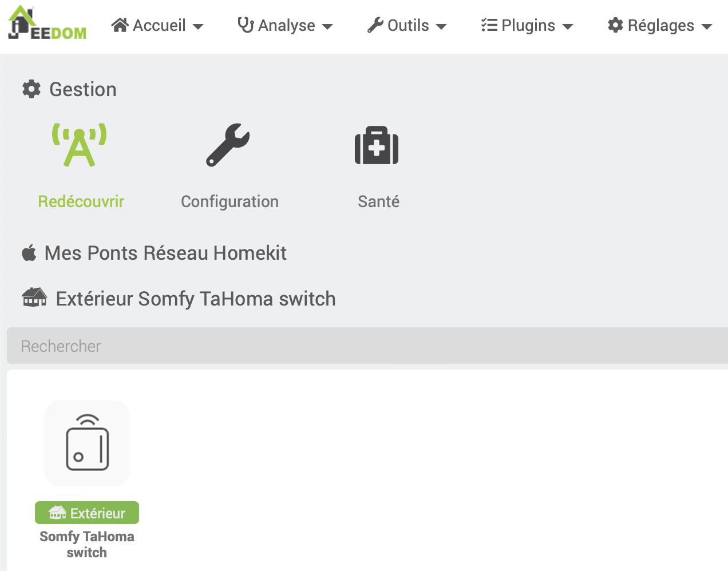Open Configuration via the wrench icon

[228, 145]
